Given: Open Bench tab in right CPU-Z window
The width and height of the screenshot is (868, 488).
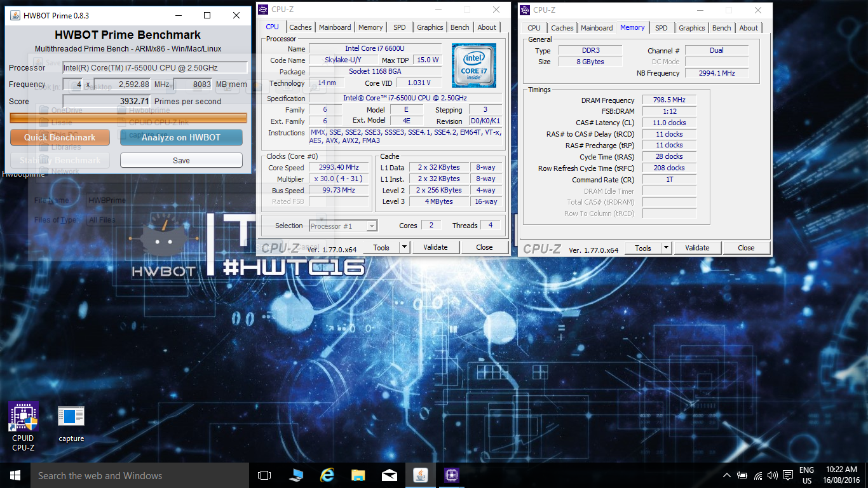Looking at the screenshot, I should pyautogui.click(x=722, y=28).
